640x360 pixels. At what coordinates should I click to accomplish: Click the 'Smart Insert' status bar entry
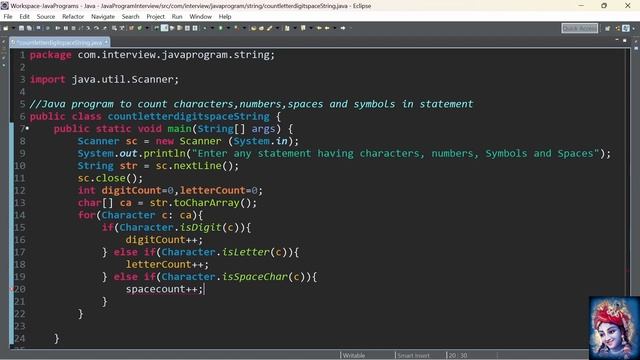(413, 356)
